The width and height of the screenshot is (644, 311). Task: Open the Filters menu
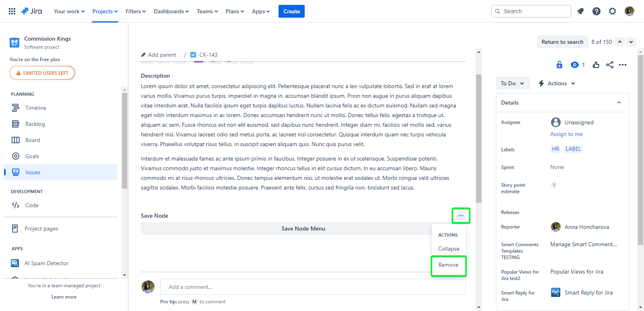coord(135,11)
